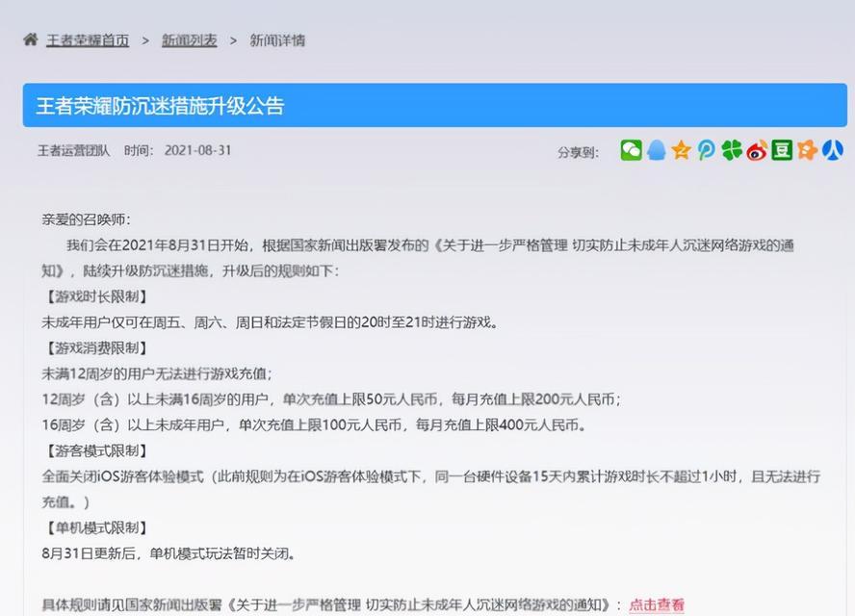This screenshot has height=616, width=855.
Task: Click the heading 【游戏时长限制】
Action: [96, 296]
